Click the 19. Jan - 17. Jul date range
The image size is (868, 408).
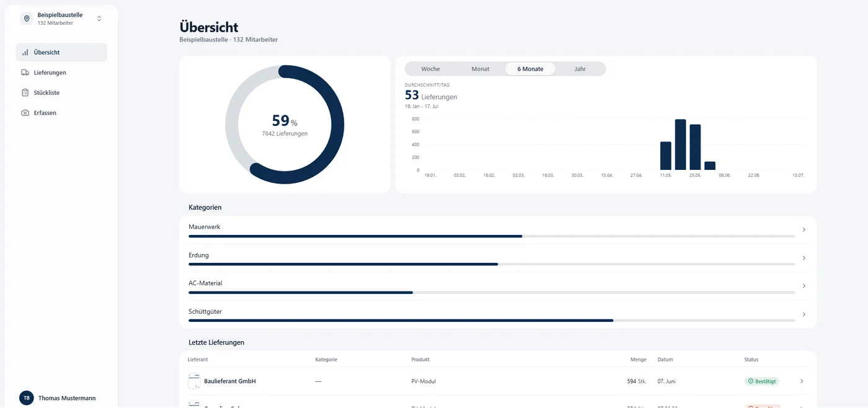pyautogui.click(x=422, y=106)
